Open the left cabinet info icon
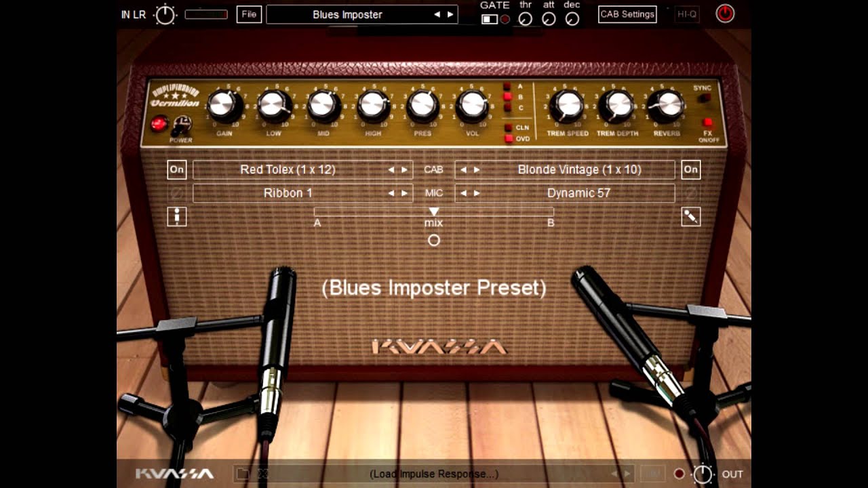Screen dimensions: 868x488 [176, 217]
